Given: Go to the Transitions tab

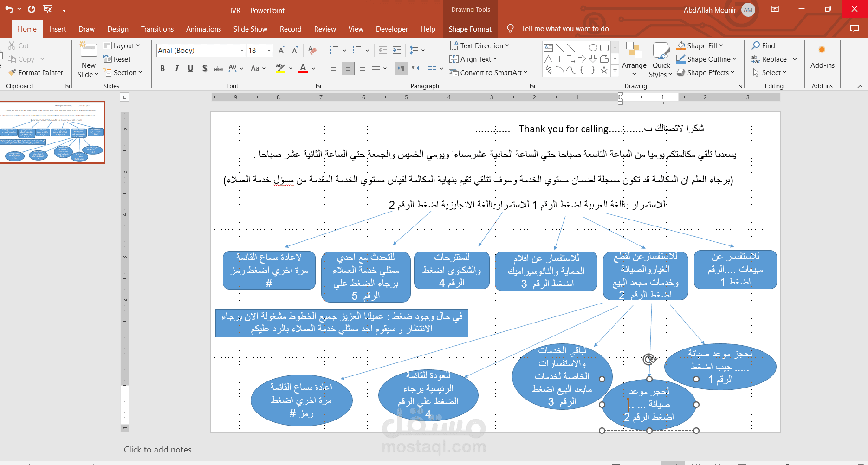Looking at the screenshot, I should [x=157, y=29].
